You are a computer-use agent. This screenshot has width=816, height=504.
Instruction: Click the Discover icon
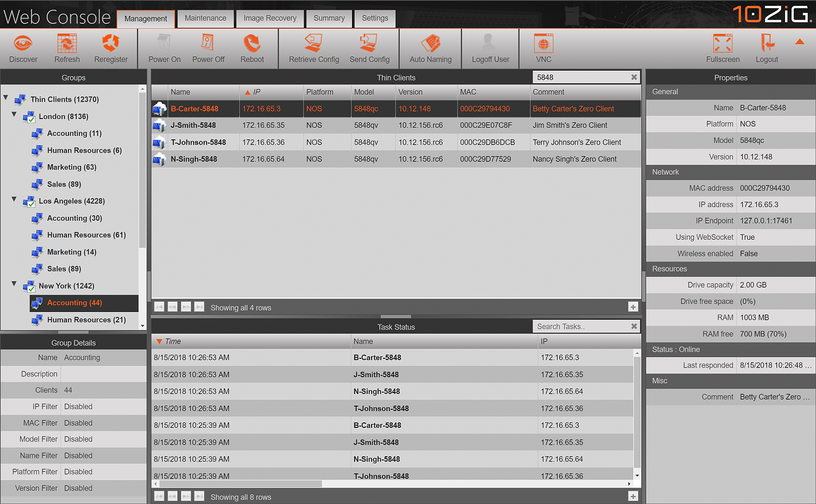click(x=23, y=48)
